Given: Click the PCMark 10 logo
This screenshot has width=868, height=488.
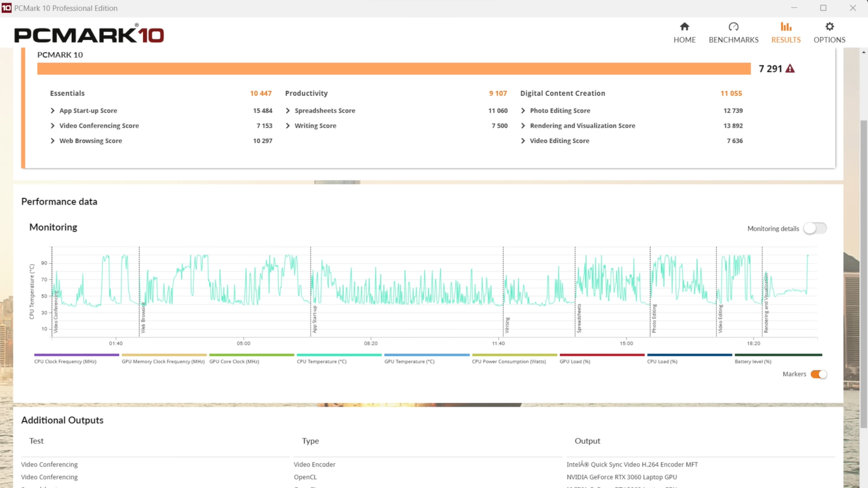Looking at the screenshot, I should click(89, 34).
